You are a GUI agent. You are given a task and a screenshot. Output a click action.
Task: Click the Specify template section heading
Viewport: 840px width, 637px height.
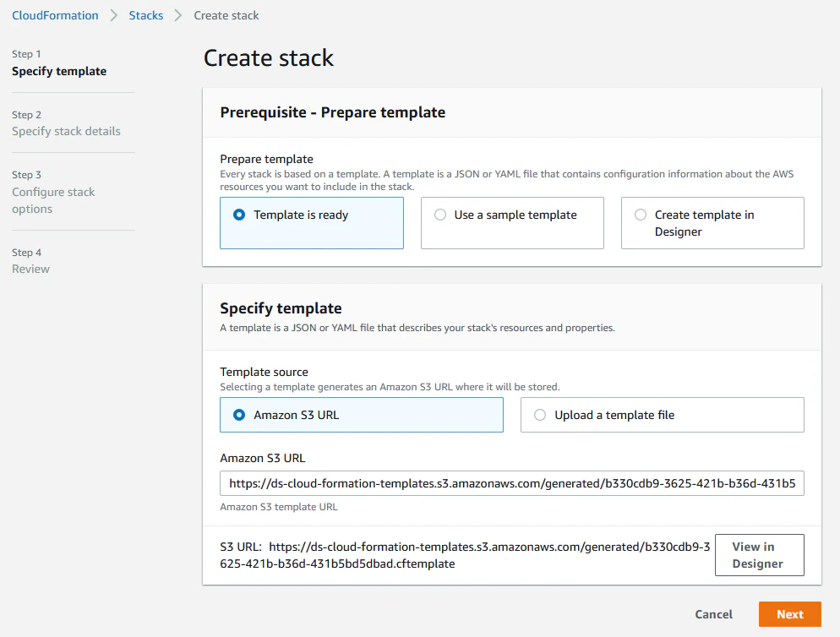[x=281, y=308]
